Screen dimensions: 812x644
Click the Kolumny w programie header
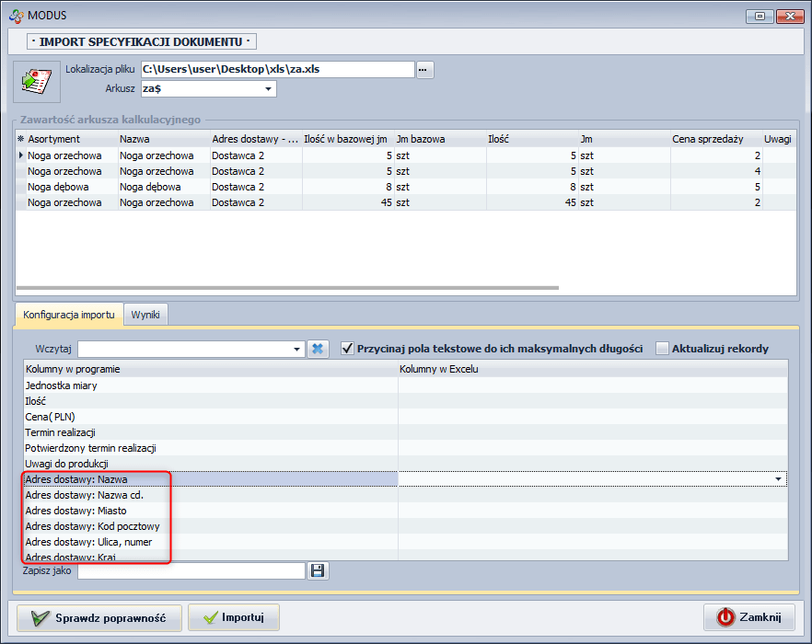[211, 369]
